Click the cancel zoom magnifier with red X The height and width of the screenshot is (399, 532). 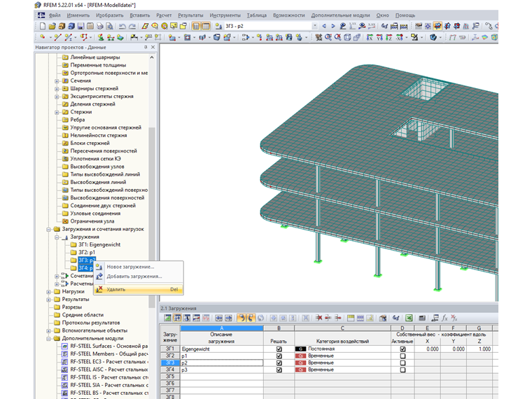point(337,37)
